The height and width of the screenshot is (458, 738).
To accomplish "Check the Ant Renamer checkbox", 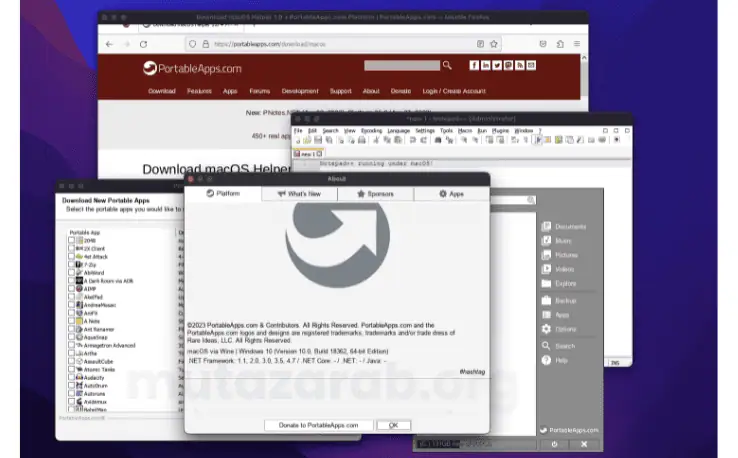I will click(x=72, y=329).
